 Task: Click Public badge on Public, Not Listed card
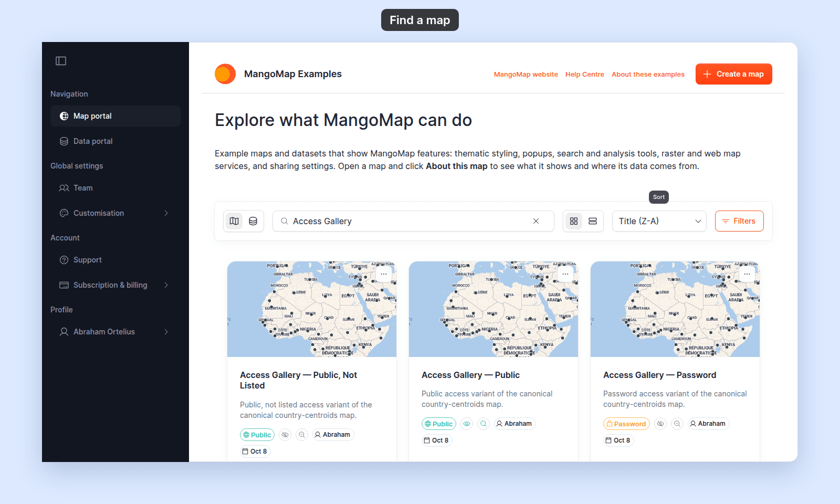point(257,435)
